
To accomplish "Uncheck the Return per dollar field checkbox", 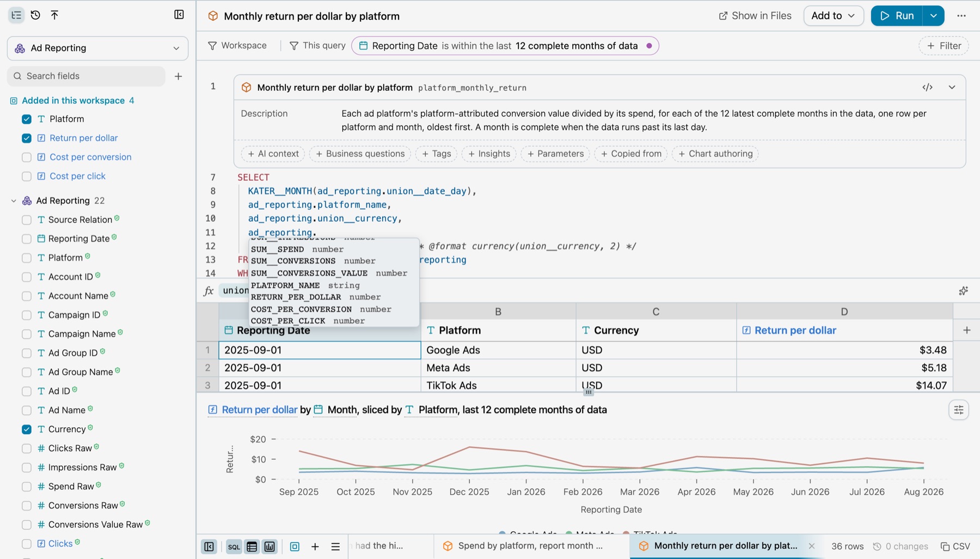I will click(x=27, y=138).
